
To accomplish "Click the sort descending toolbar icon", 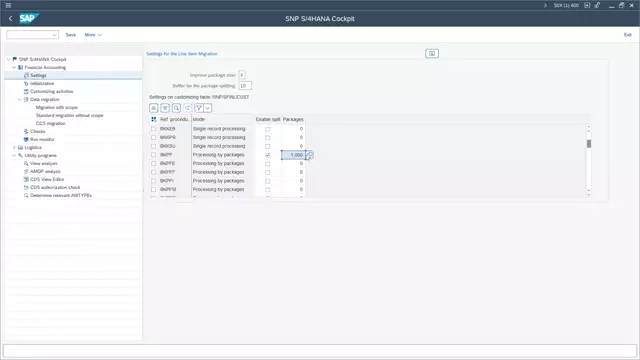I will [x=165, y=108].
